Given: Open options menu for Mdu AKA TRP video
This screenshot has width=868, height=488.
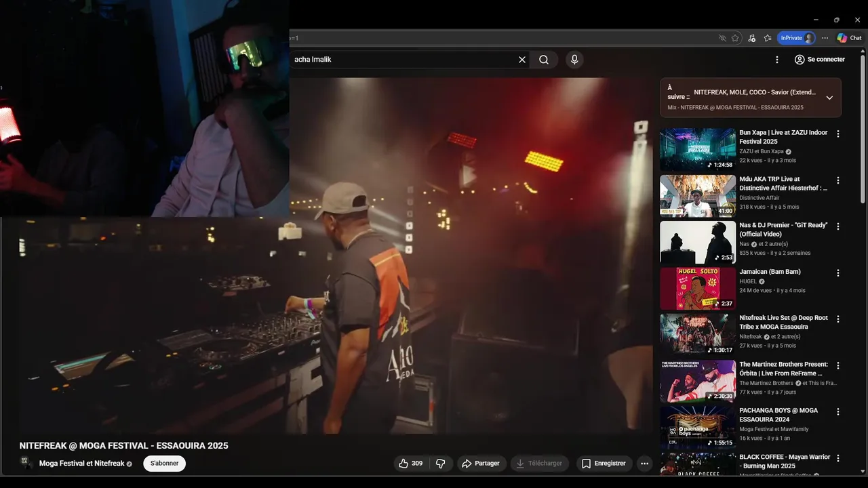Looking at the screenshot, I should [837, 180].
